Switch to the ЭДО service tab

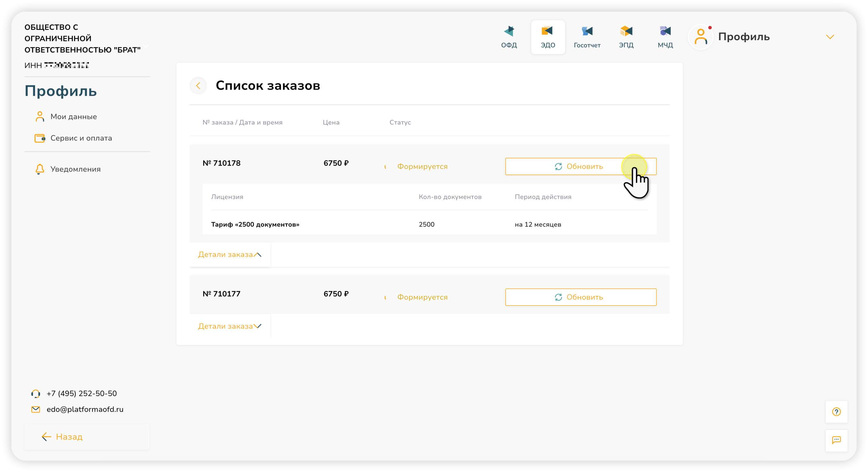pos(548,37)
